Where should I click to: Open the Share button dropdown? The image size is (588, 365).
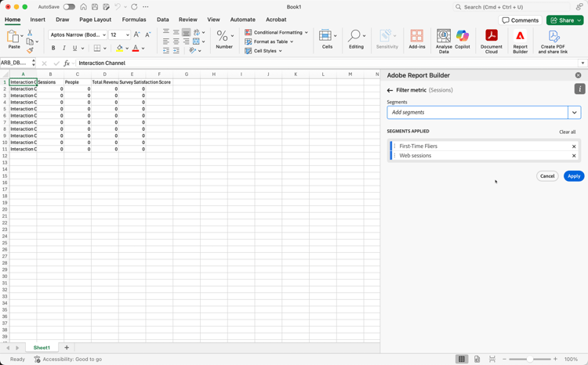coord(579,20)
